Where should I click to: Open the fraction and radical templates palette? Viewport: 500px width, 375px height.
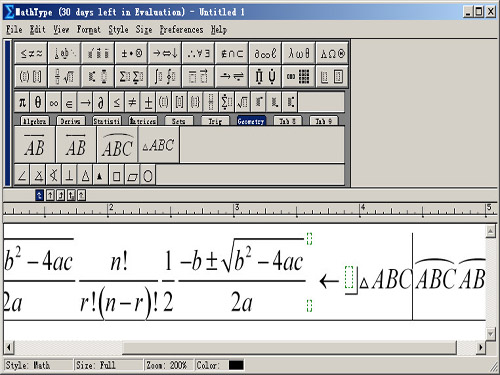tap(64, 77)
